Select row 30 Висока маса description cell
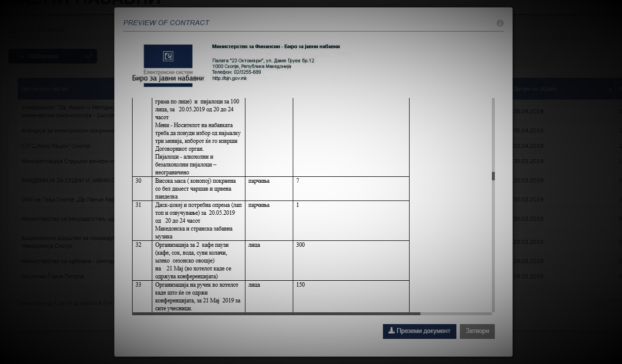 pyautogui.click(x=198, y=189)
